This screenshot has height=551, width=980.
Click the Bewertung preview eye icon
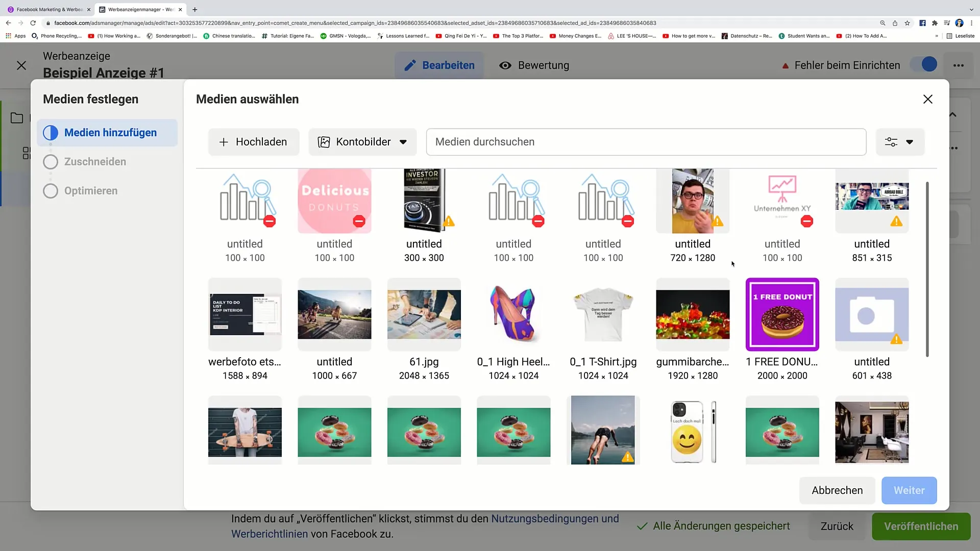click(506, 65)
